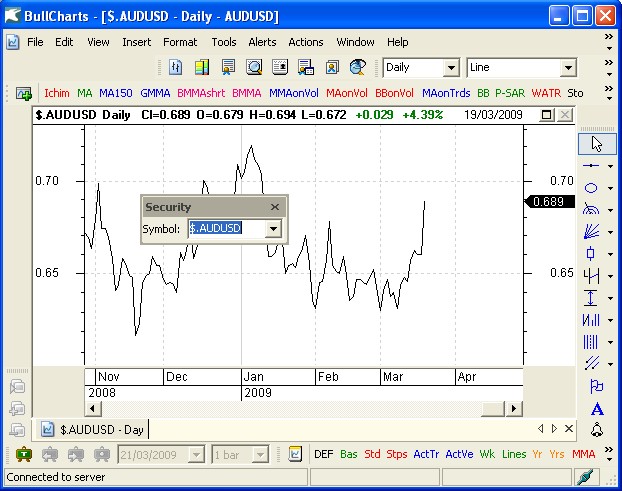This screenshot has height=491, width=622.
Task: Select the parallel channel lines tool
Action: 592,363
